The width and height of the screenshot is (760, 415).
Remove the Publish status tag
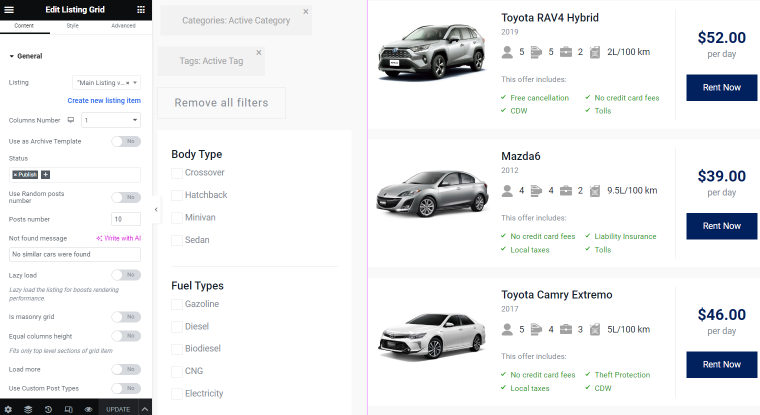pyautogui.click(x=16, y=175)
